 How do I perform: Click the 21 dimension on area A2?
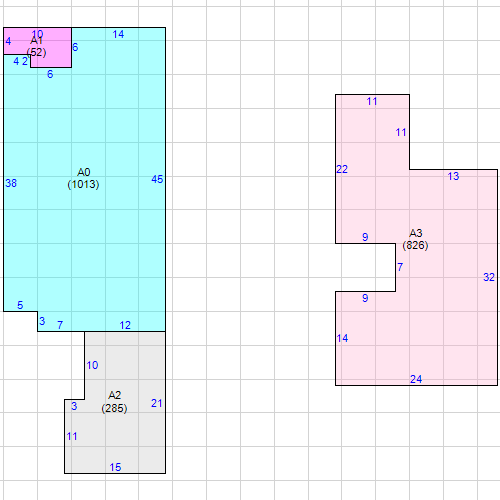pos(156,403)
